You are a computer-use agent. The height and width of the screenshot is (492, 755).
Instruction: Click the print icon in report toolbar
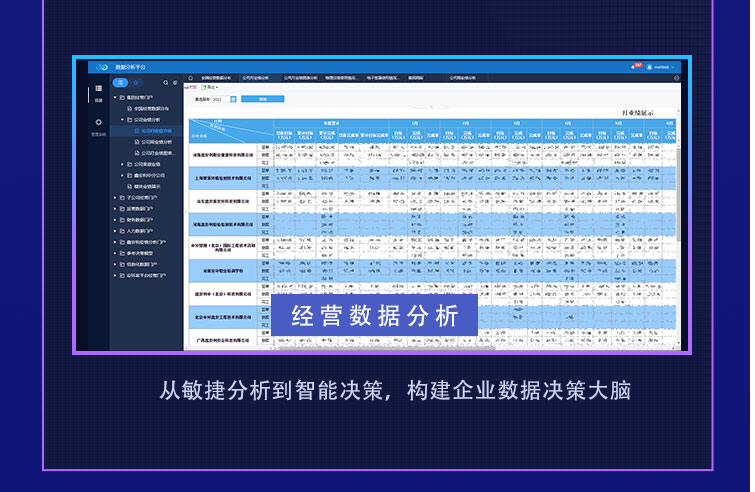(193, 88)
